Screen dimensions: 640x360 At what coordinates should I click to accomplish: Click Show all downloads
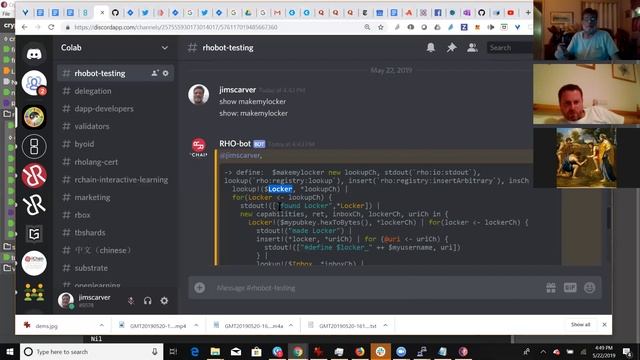[x=580, y=324]
